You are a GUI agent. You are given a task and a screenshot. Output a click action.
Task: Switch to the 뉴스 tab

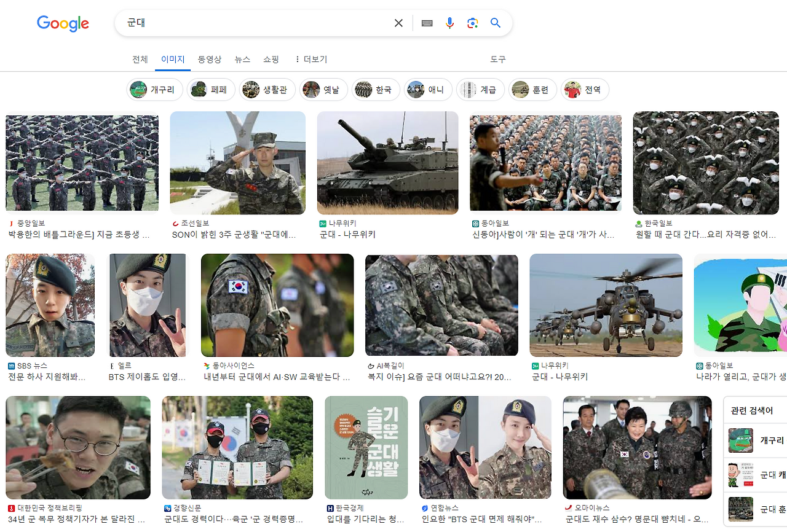point(242,59)
